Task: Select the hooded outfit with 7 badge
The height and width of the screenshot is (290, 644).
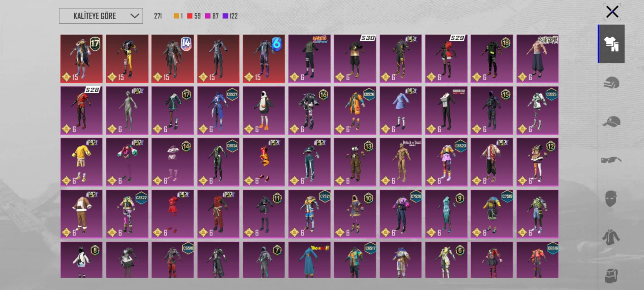Action: (x=264, y=260)
